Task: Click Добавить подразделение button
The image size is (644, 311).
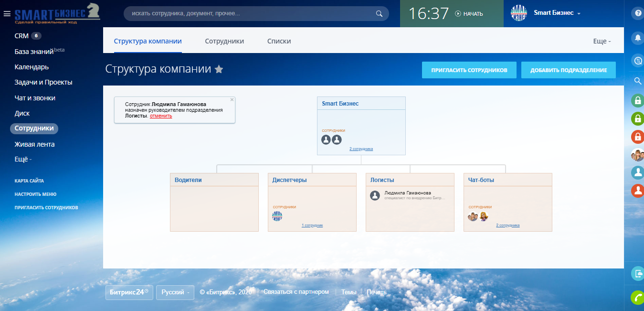Action: coord(568,70)
